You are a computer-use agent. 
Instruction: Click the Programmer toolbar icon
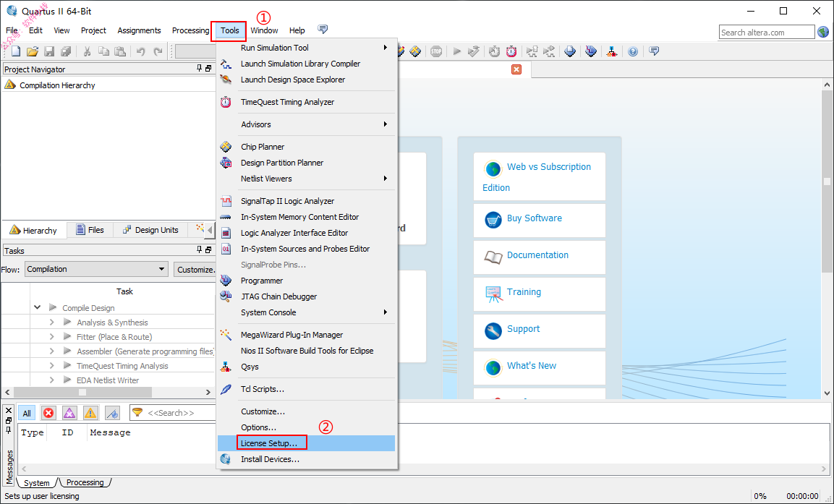pyautogui.click(x=591, y=51)
